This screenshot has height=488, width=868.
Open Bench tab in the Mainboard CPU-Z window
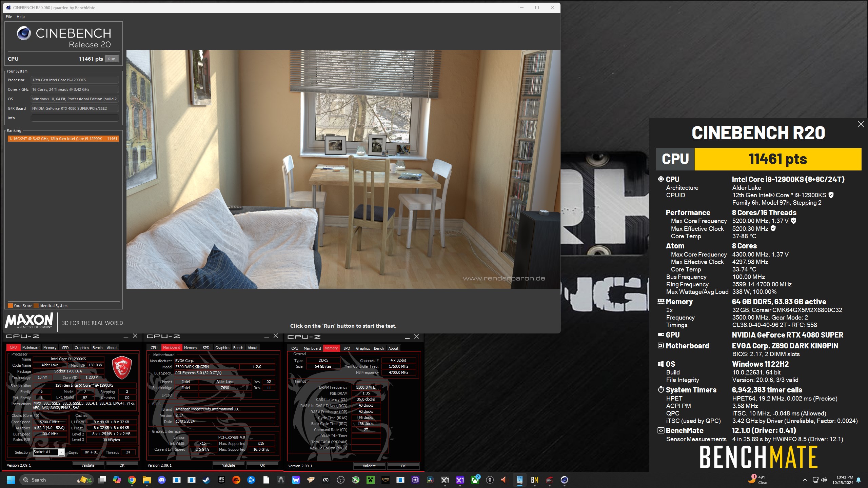pos(238,348)
